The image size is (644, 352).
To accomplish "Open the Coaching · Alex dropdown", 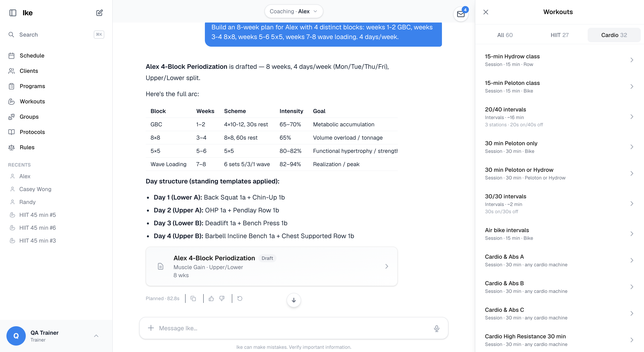I will [294, 11].
